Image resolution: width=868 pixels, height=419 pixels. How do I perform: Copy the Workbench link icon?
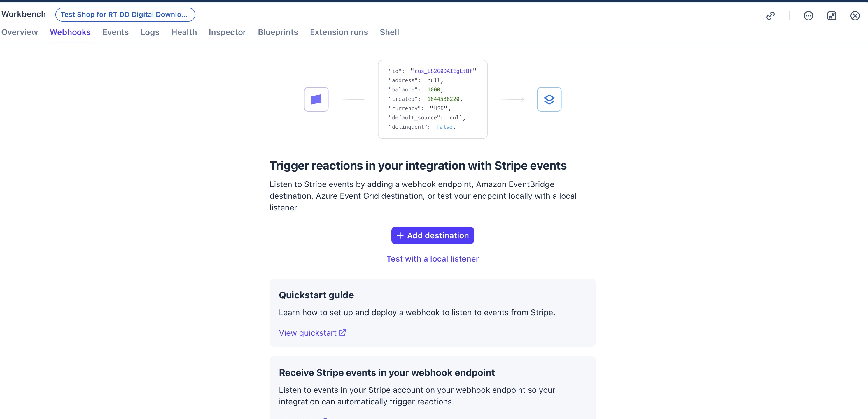(x=770, y=15)
